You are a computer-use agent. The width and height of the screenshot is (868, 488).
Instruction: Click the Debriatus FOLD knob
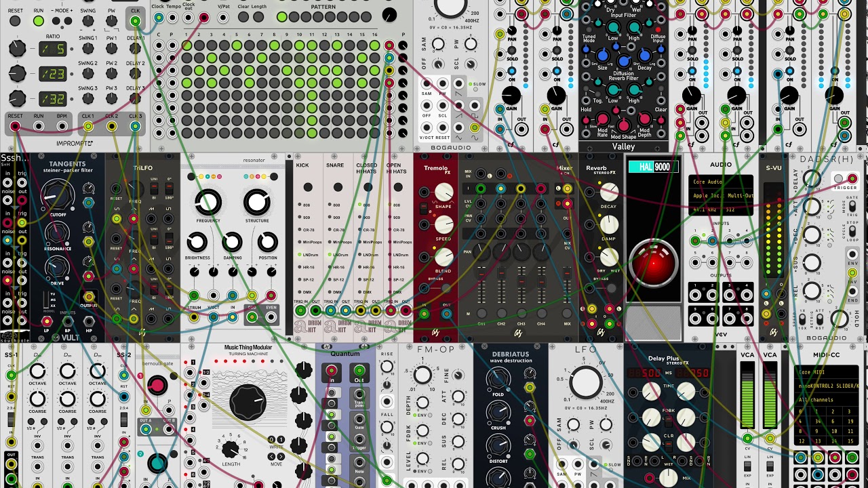[498, 380]
